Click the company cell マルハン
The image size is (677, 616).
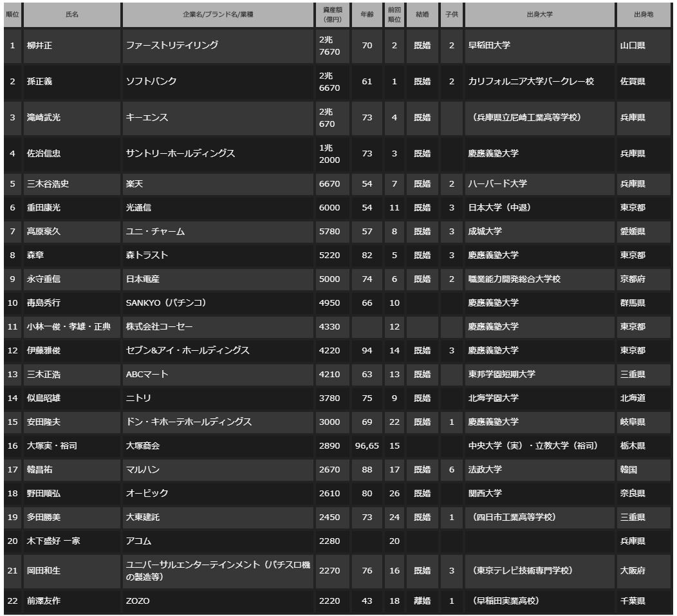click(218, 469)
